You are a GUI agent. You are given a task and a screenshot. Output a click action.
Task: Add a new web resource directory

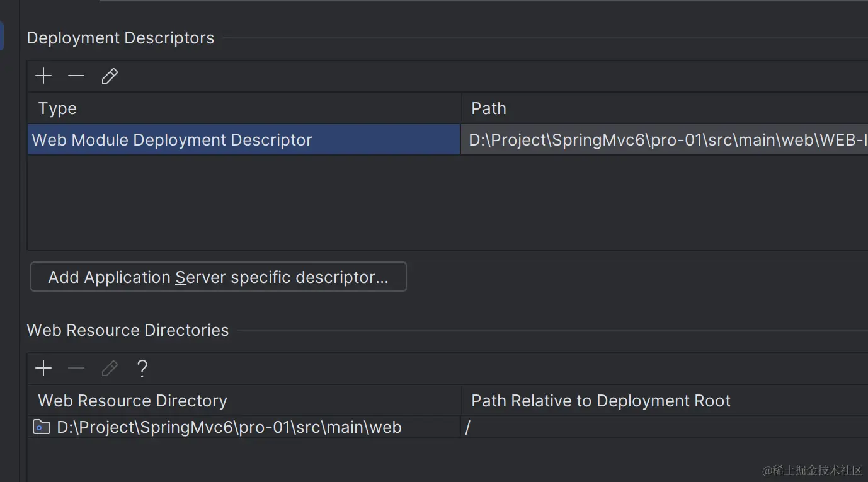coord(43,369)
